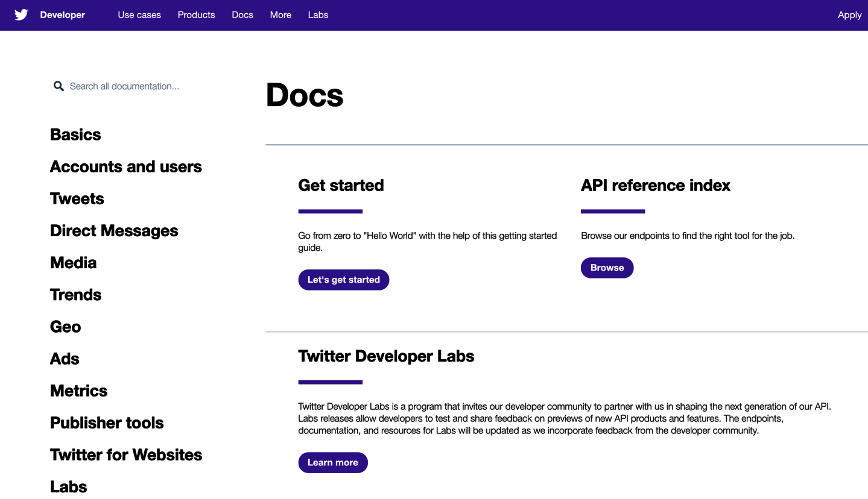Image resolution: width=868 pixels, height=499 pixels.
Task: Open Twitter for Websites section
Action: (x=126, y=454)
